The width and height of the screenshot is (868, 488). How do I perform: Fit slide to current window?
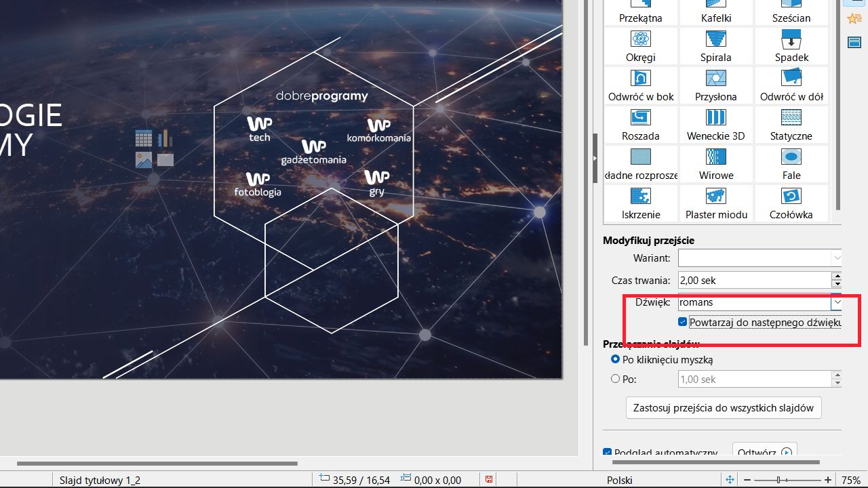point(730,480)
